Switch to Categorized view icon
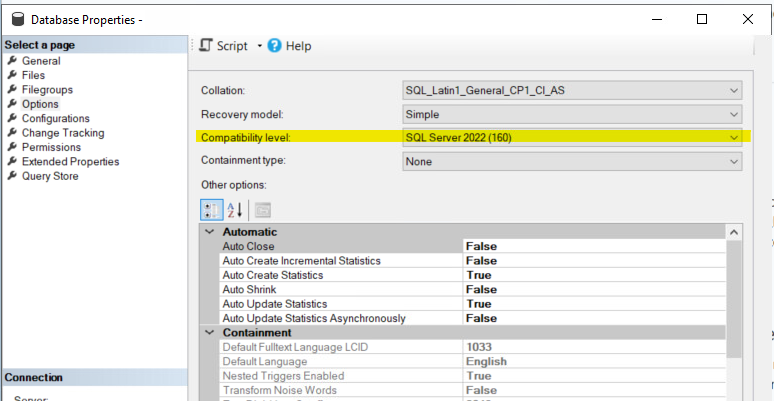This screenshot has width=774, height=401. pyautogui.click(x=212, y=210)
